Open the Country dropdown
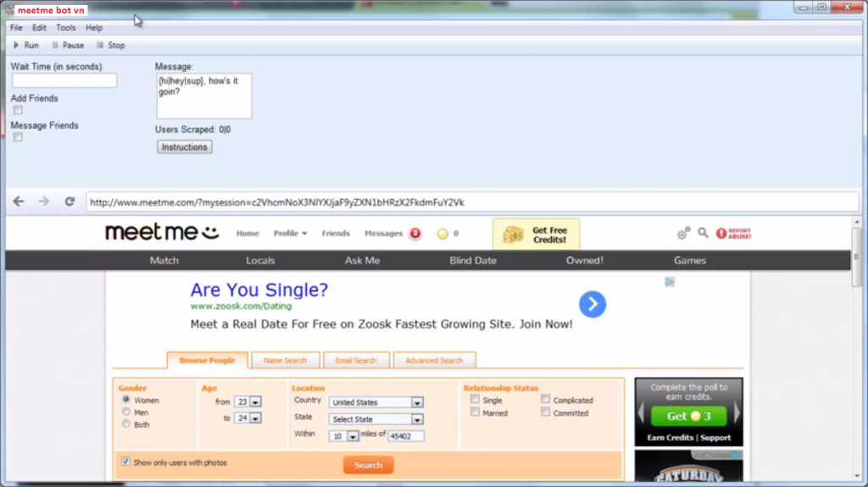Screen dimensions: 868x487 tap(376, 402)
